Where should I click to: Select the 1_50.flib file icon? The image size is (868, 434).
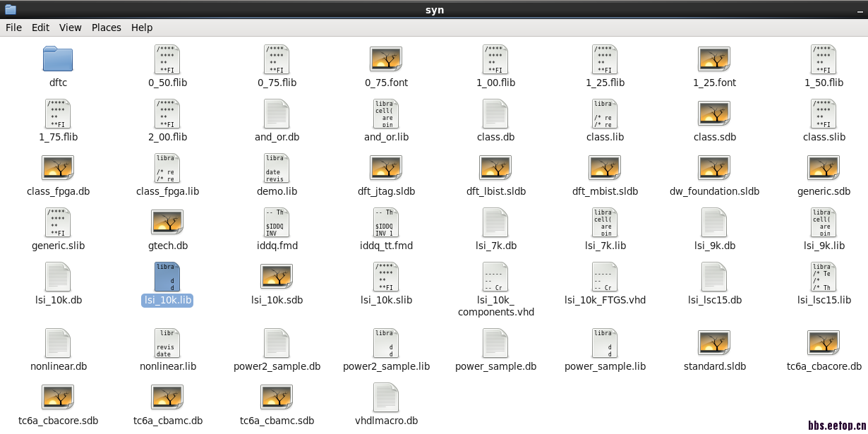click(824, 59)
